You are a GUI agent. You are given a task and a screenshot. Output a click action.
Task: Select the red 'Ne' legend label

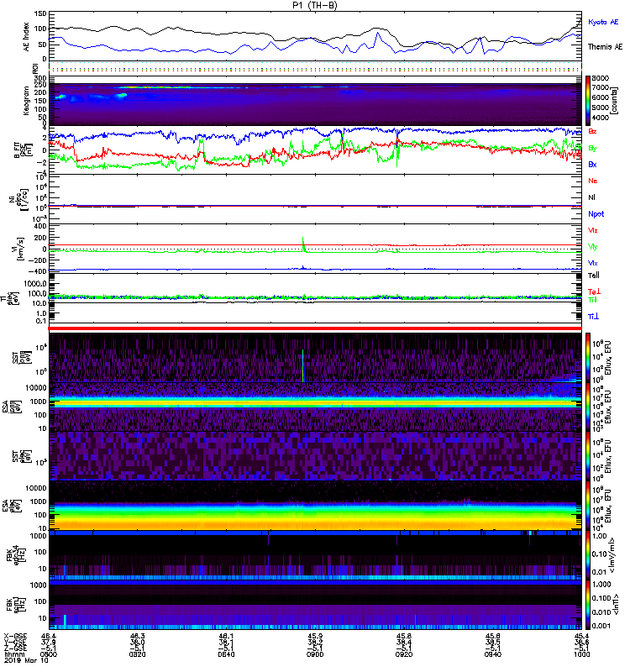pyautogui.click(x=593, y=181)
